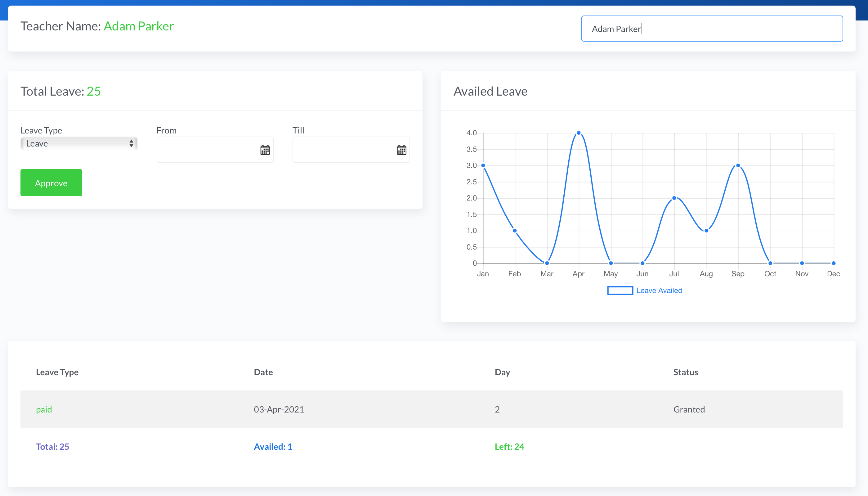Click the green Approve button
868x496 pixels.
tap(51, 183)
